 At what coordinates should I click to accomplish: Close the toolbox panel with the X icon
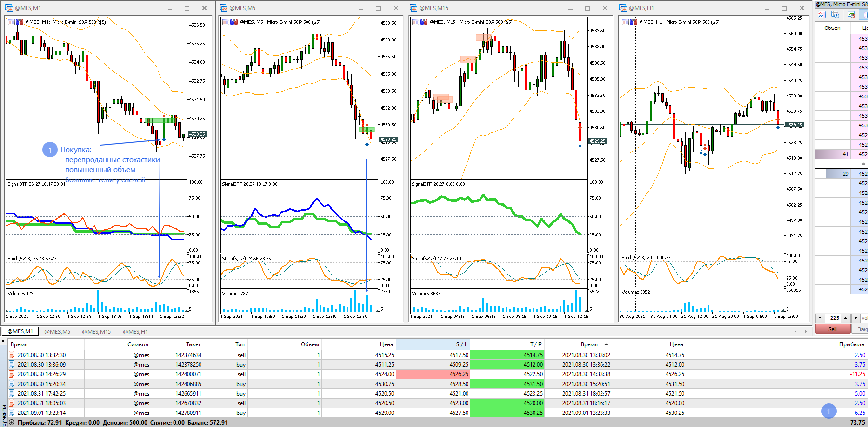click(x=3, y=341)
